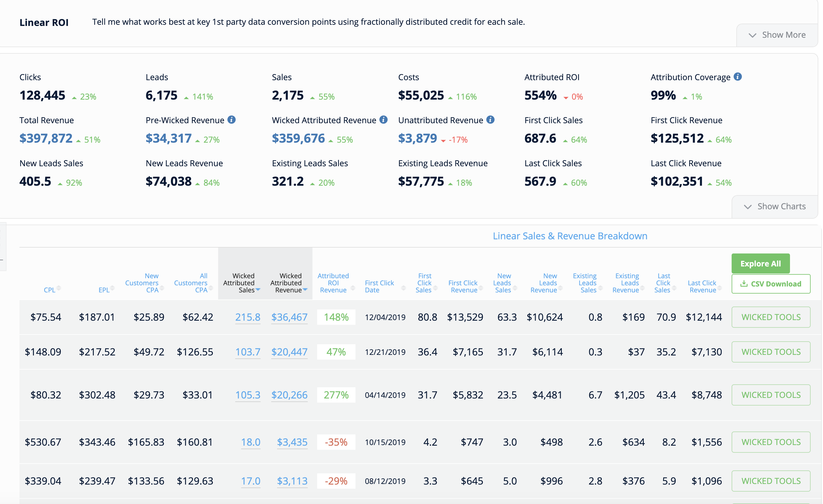
Task: Download the table as CSV
Action: point(771,284)
